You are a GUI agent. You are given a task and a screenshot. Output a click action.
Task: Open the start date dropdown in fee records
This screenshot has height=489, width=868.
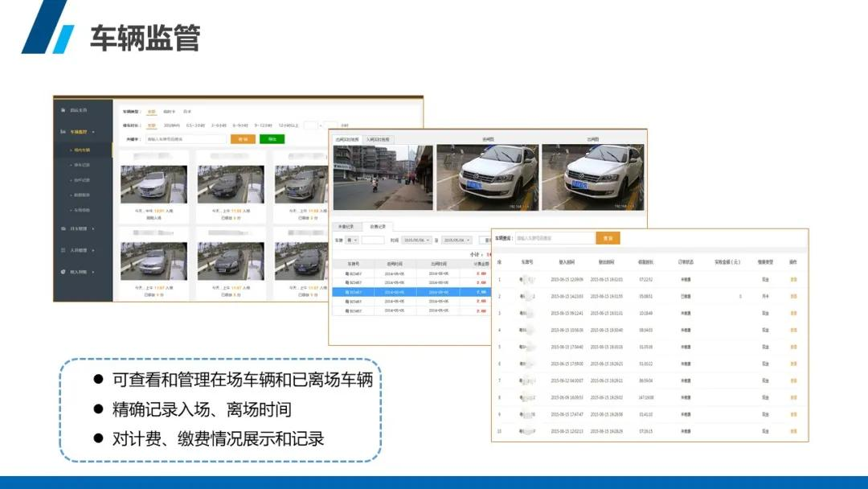click(417, 240)
